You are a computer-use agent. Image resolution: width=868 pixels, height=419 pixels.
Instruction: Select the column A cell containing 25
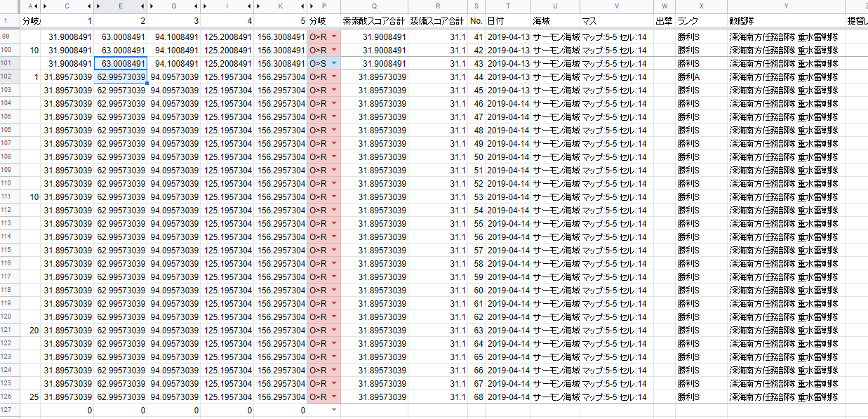(32, 397)
